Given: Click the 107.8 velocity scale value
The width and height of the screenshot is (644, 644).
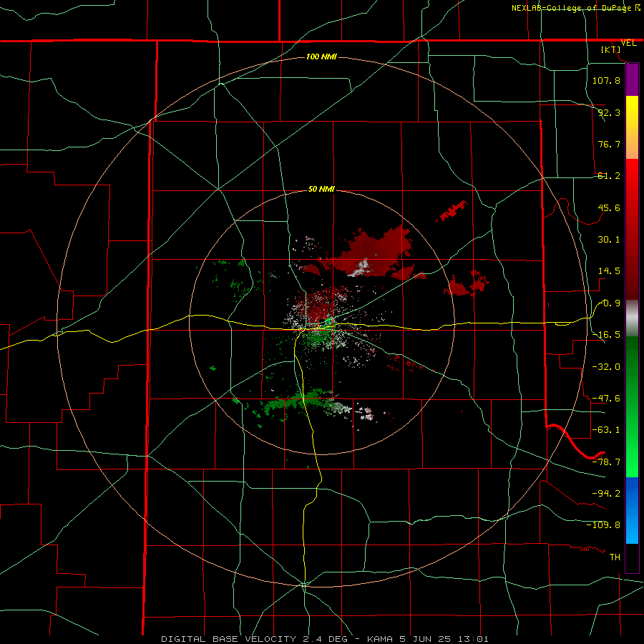Looking at the screenshot, I should pyautogui.click(x=606, y=80).
